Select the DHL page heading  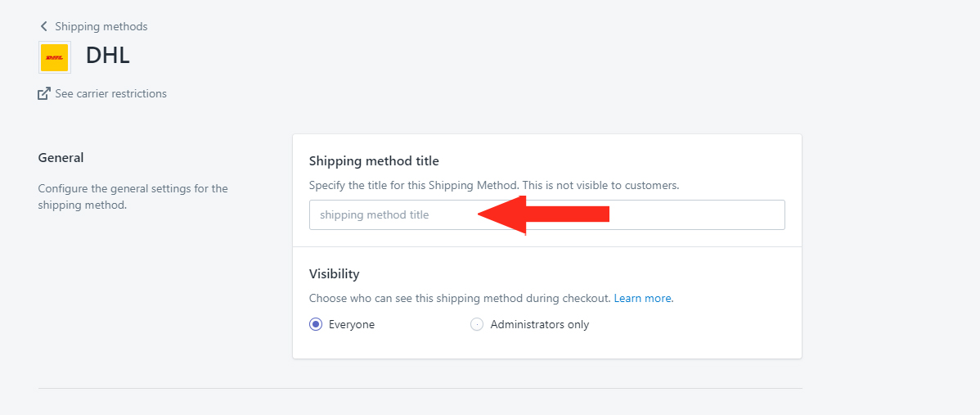pyautogui.click(x=107, y=56)
